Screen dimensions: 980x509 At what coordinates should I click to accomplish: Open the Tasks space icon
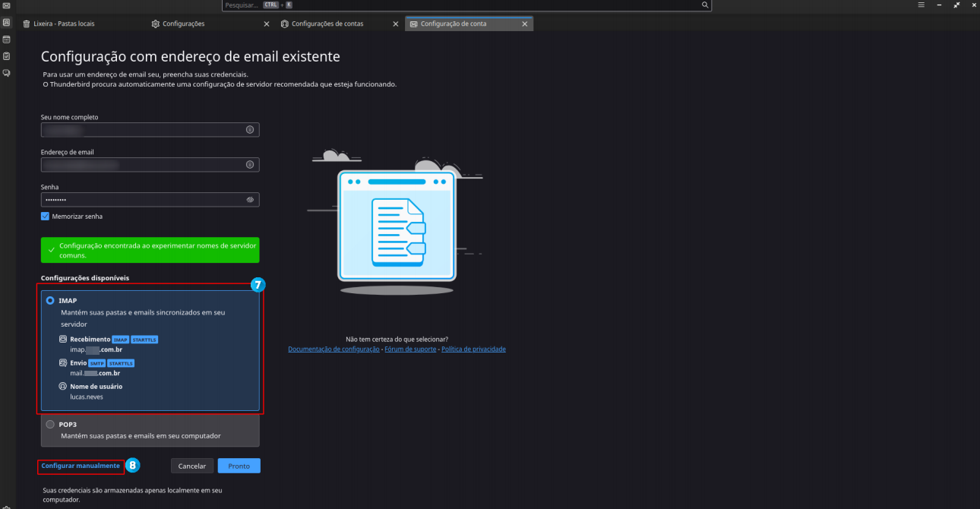click(x=6, y=56)
